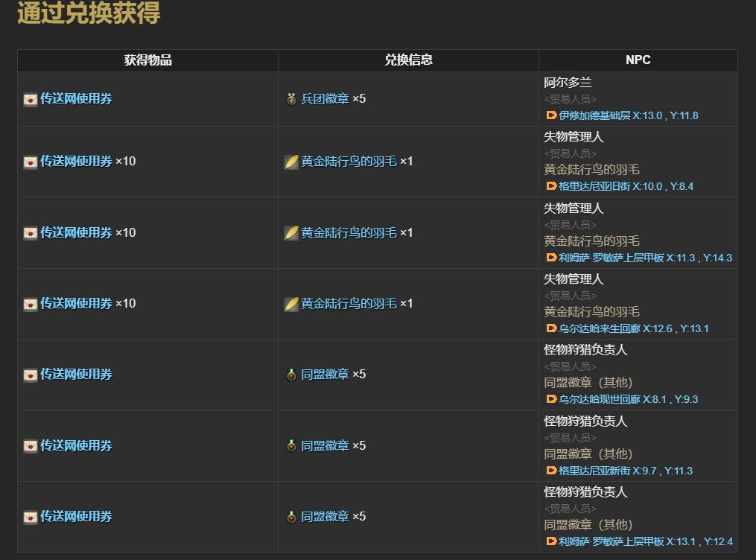
Task: Click the ticket icon in the last row
Action: (30, 516)
